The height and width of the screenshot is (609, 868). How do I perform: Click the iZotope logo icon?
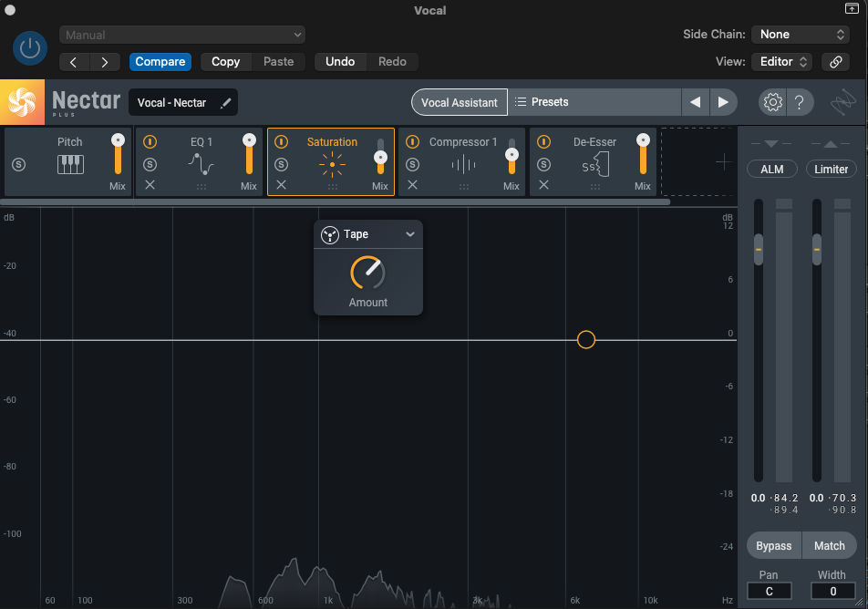(x=842, y=102)
